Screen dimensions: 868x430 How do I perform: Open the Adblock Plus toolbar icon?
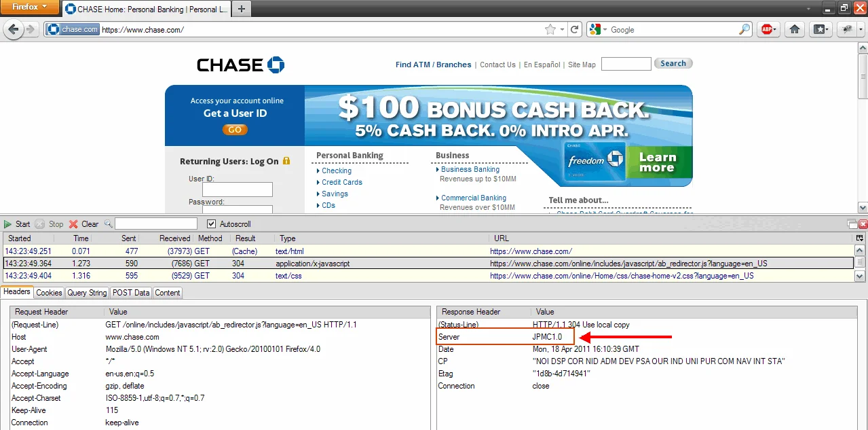[766, 29]
